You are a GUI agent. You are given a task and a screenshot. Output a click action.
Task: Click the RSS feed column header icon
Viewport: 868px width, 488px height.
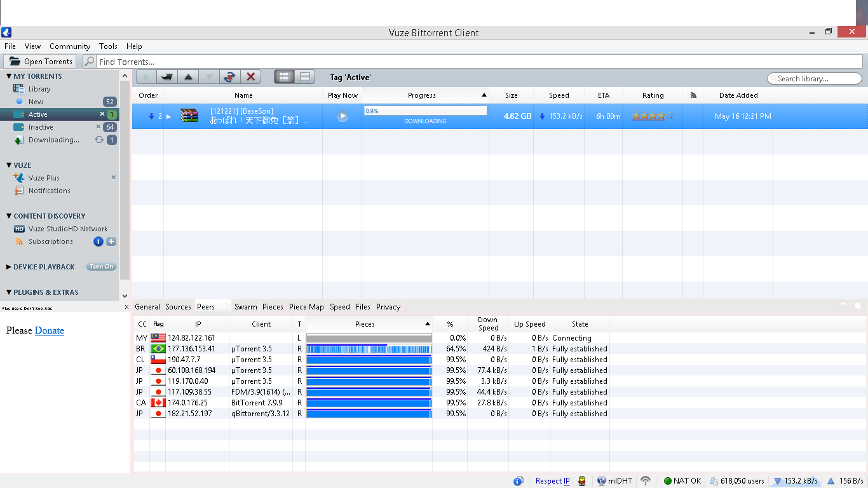pyautogui.click(x=693, y=95)
